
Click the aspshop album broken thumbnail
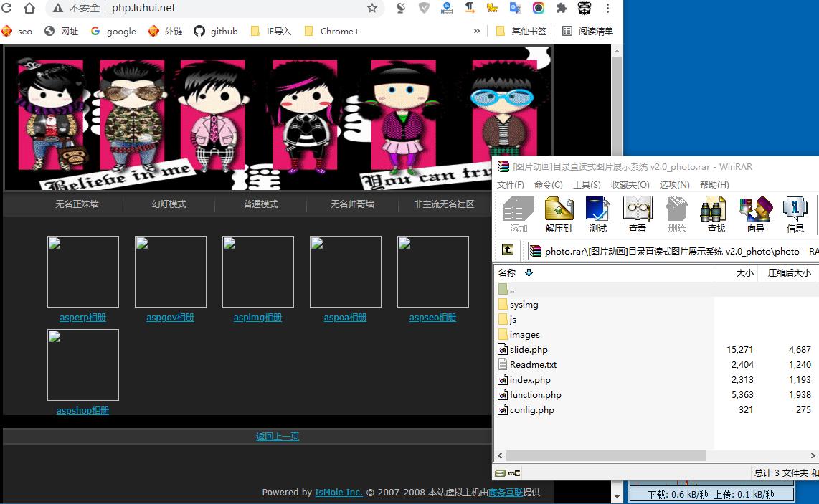pyautogui.click(x=83, y=364)
